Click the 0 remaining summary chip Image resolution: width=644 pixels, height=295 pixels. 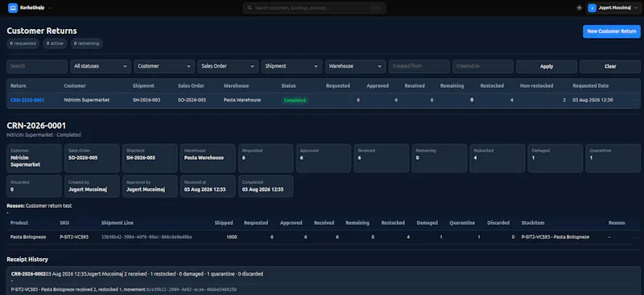pos(87,44)
